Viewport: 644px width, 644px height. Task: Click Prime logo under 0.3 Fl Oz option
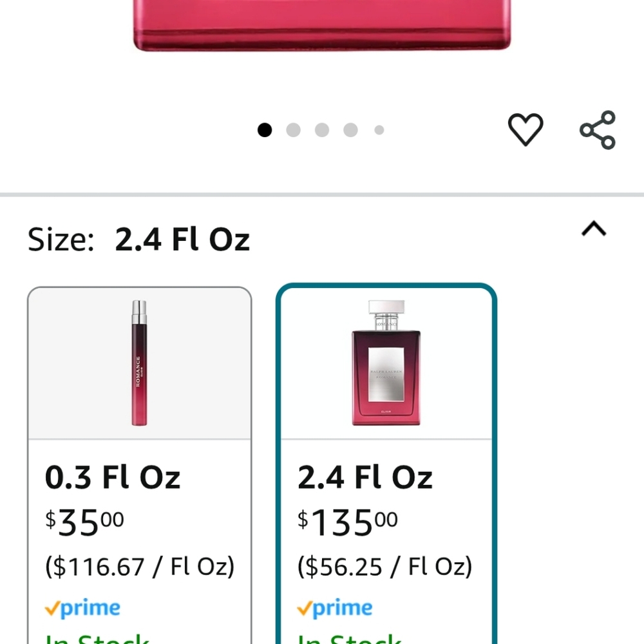tap(82, 608)
